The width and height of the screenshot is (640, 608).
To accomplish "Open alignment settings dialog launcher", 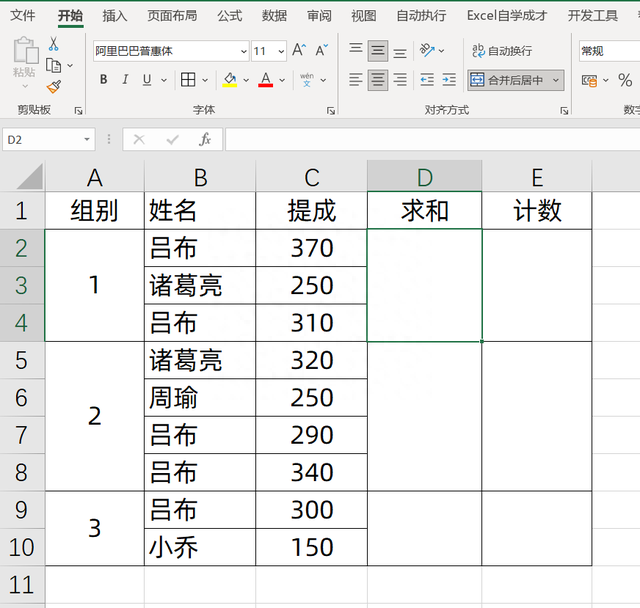I will pyautogui.click(x=564, y=111).
